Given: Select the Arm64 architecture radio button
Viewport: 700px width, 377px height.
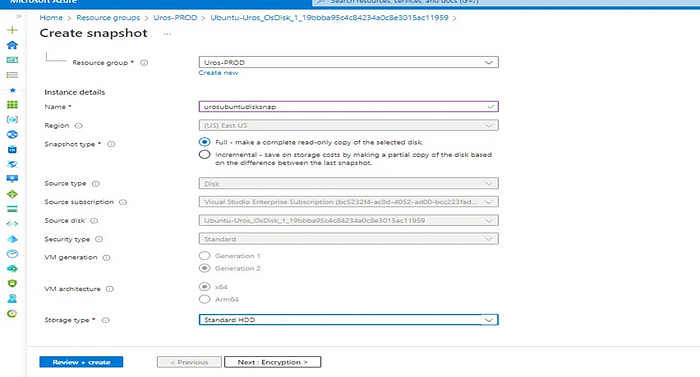Looking at the screenshot, I should coord(204,299).
